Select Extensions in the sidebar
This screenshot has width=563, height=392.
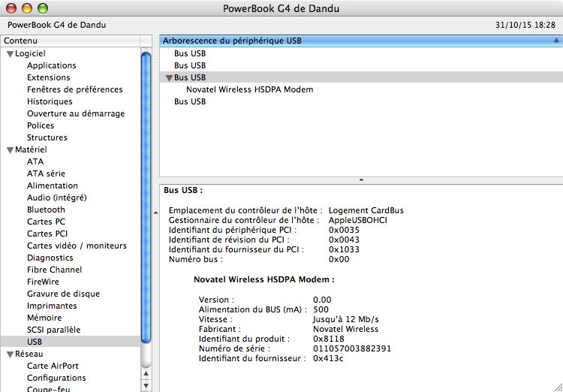pyautogui.click(x=49, y=77)
